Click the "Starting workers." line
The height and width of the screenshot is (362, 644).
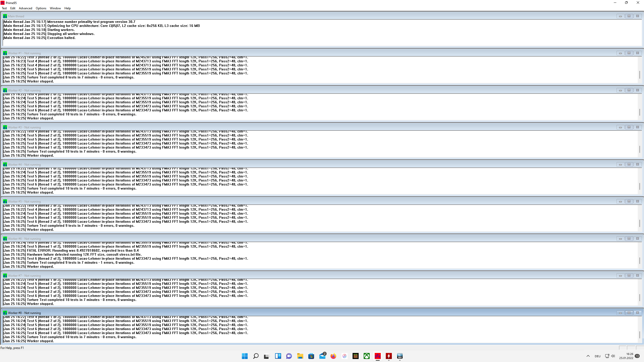pyautogui.click(x=39, y=30)
